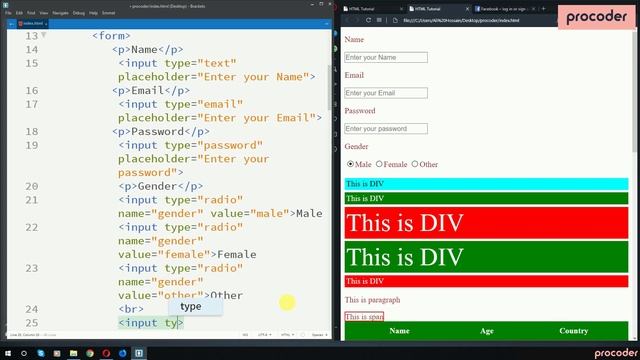Collapse the form tag fold triangle on line 13
The height and width of the screenshot is (360, 640).
click(x=43, y=36)
